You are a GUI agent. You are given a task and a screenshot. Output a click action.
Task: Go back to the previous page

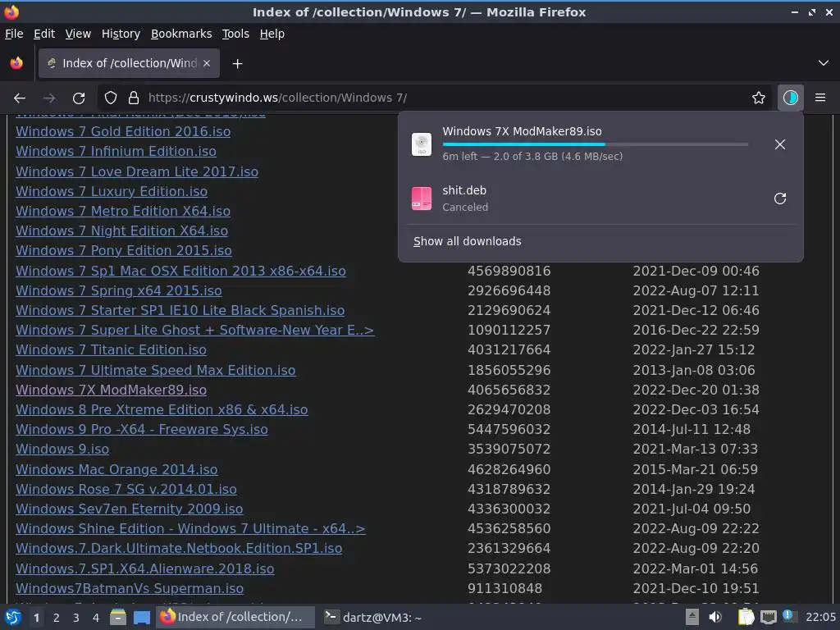click(x=20, y=98)
